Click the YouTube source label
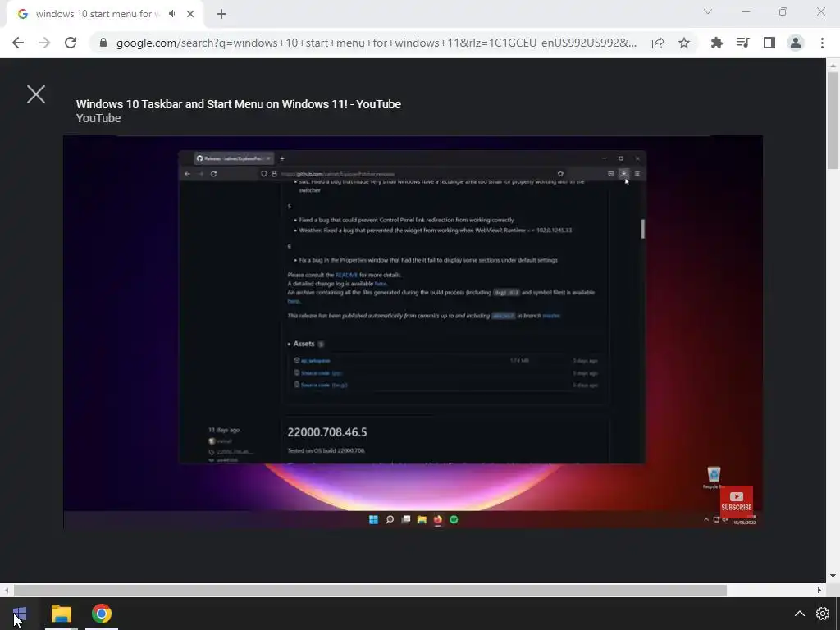840x630 pixels. [x=98, y=118]
